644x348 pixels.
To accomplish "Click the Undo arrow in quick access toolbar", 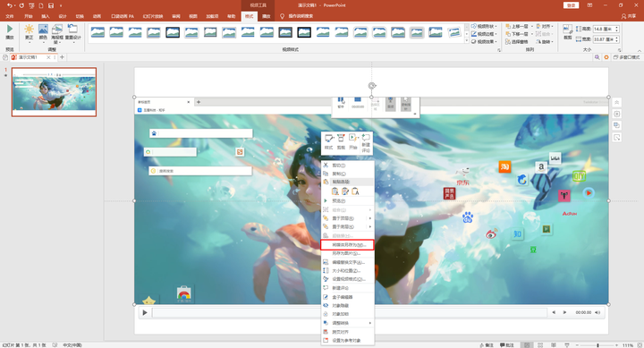I will [x=9, y=5].
